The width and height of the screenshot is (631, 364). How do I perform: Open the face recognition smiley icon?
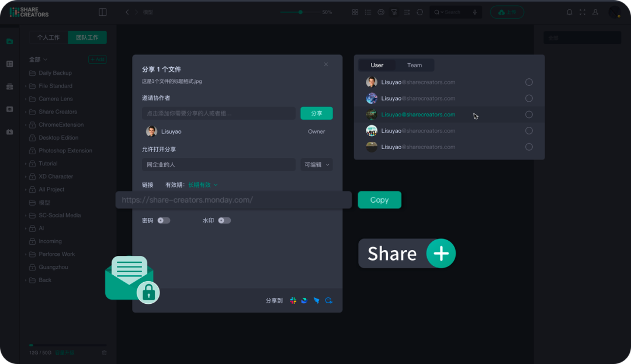tap(381, 12)
